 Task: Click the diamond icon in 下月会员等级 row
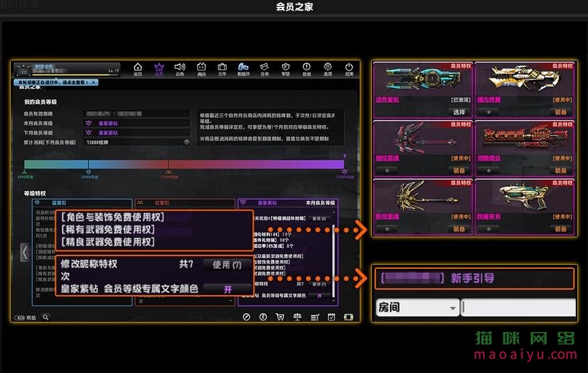point(89,132)
